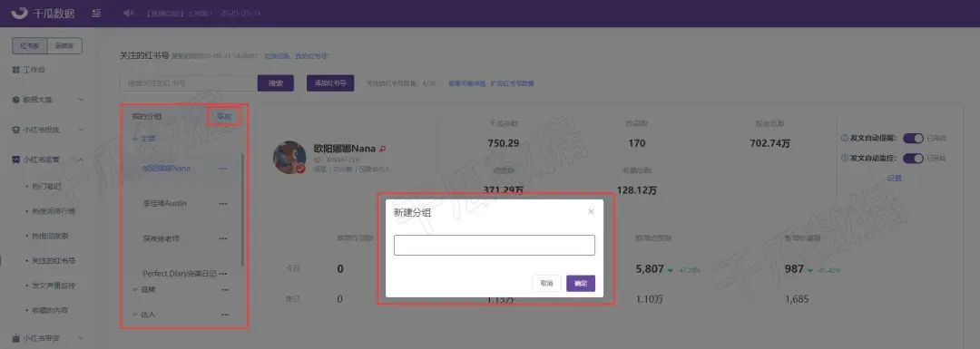This screenshot has width=980, height=349.
Task: Click the 取消 button in 新建分组 dialog
Action: 547,284
